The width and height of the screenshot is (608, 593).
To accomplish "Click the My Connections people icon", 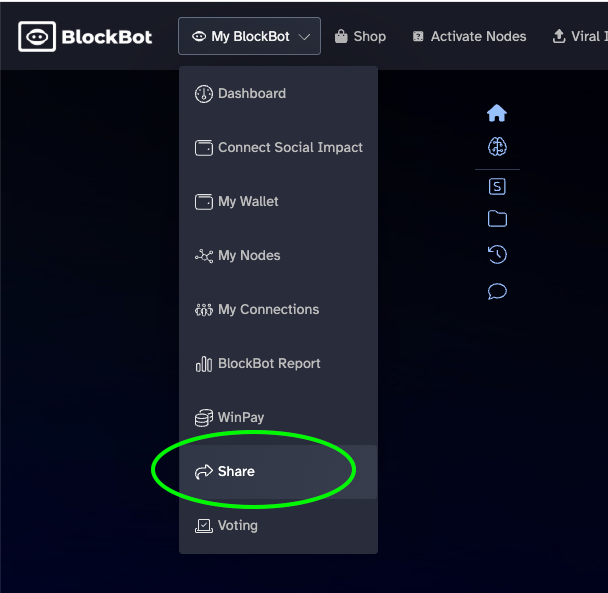I will 204,310.
